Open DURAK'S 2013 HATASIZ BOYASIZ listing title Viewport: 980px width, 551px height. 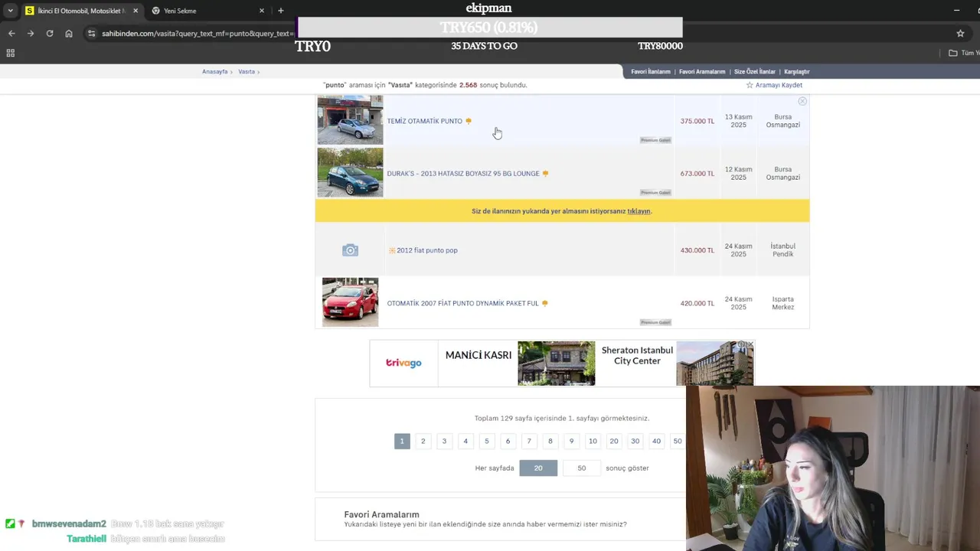(x=463, y=174)
